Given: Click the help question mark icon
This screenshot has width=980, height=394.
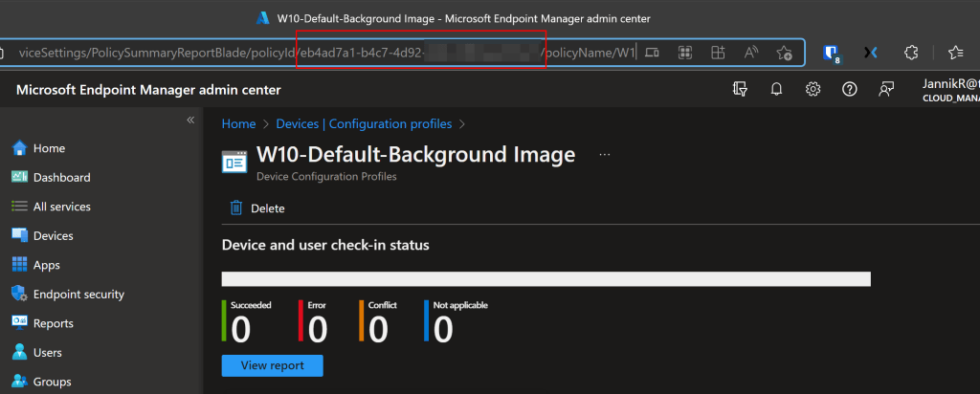Looking at the screenshot, I should (x=849, y=89).
